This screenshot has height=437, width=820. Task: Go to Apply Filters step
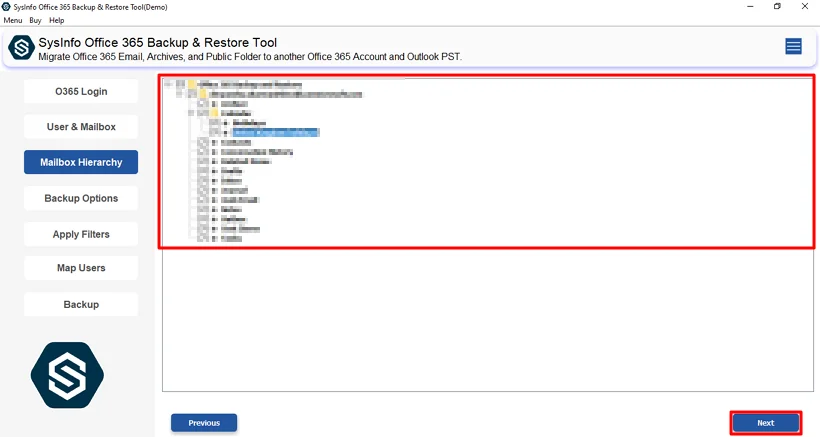tap(81, 234)
